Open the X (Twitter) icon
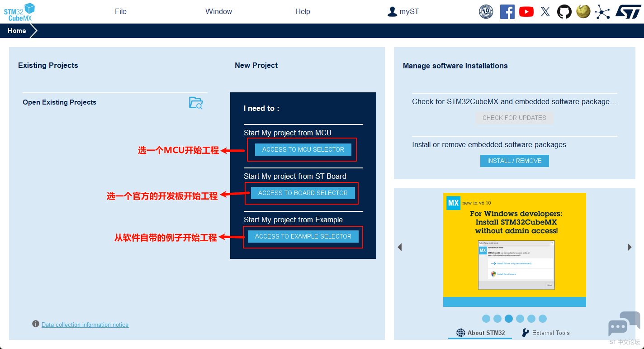The width and height of the screenshot is (644, 349). click(545, 12)
